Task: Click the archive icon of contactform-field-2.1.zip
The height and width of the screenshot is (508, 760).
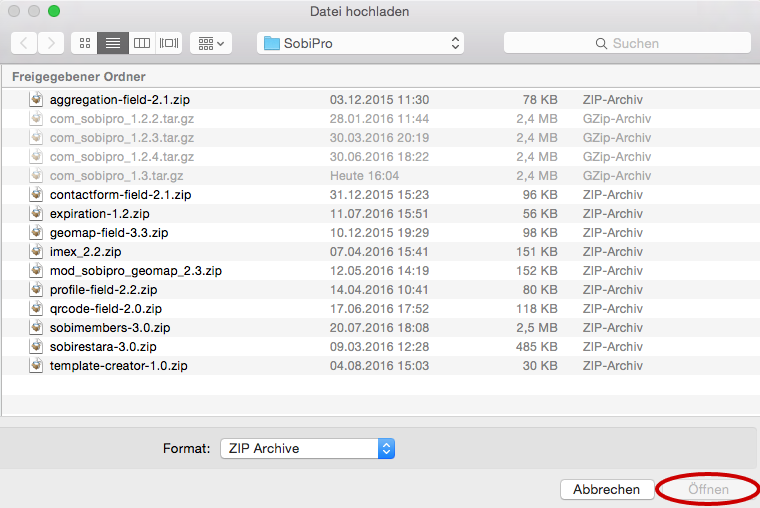Action: pos(36,194)
